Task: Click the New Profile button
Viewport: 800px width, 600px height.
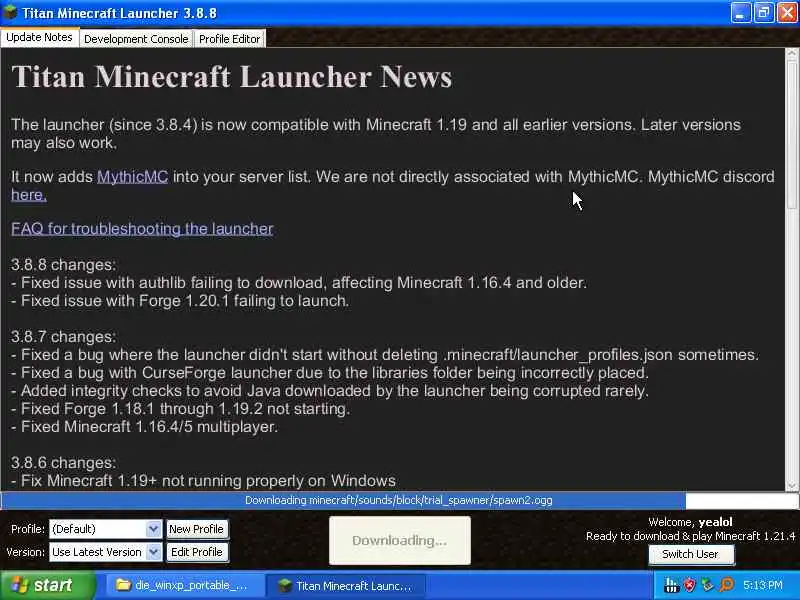Action: pos(196,529)
